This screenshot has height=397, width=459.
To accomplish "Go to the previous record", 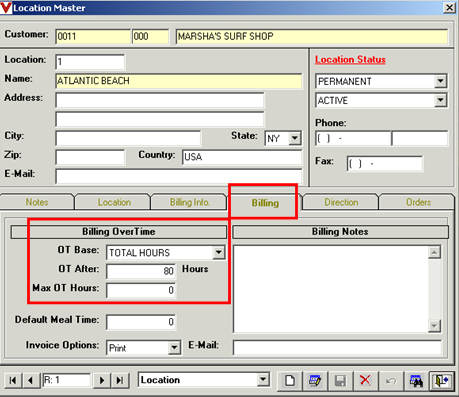I will pos(31,380).
